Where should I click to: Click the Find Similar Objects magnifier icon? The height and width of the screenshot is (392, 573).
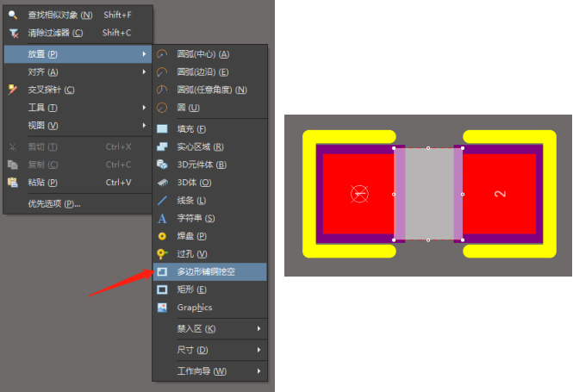(13, 15)
